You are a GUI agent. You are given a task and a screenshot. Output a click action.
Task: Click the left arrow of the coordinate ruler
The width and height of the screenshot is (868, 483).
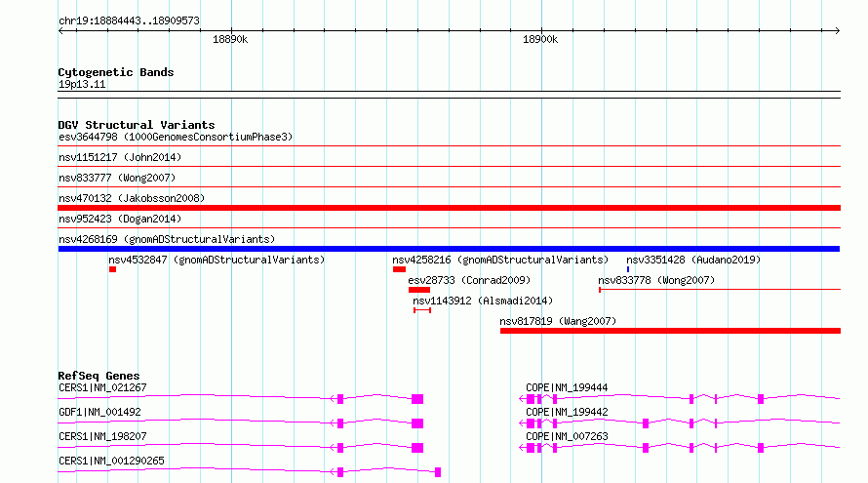point(60,30)
